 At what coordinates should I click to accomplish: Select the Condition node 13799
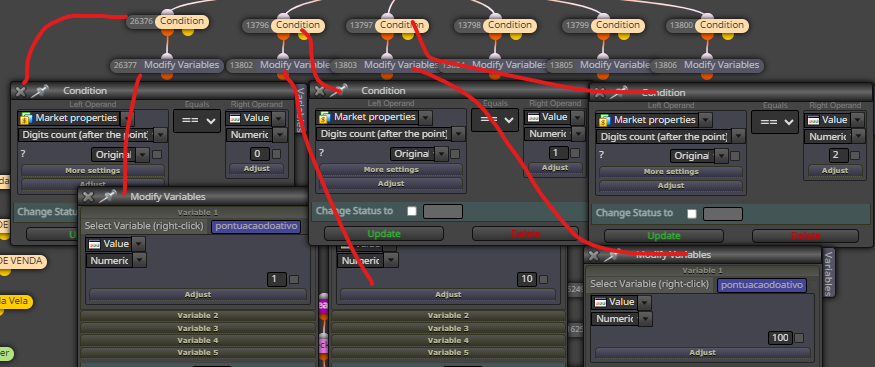[619, 25]
